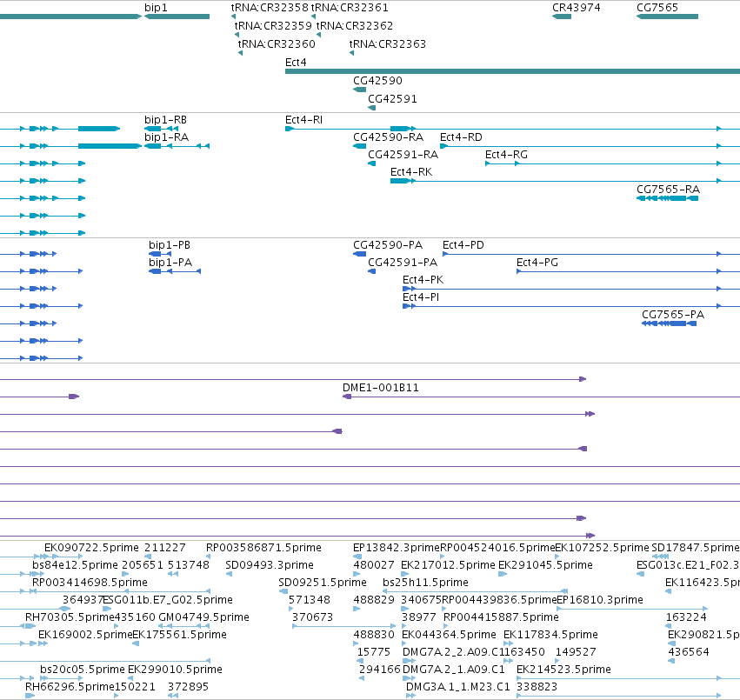Click the bip1-RB transcript label

(x=165, y=120)
